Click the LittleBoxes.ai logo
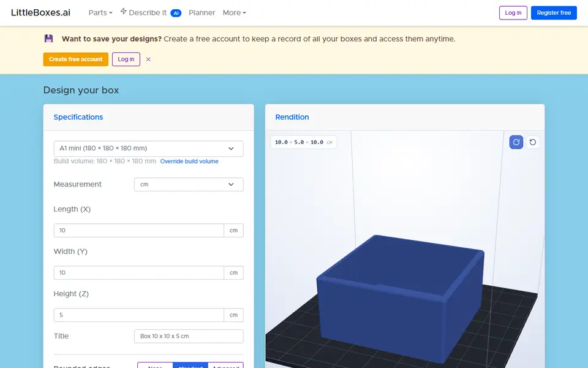Image resolution: width=588 pixels, height=368 pixels. tap(40, 12)
